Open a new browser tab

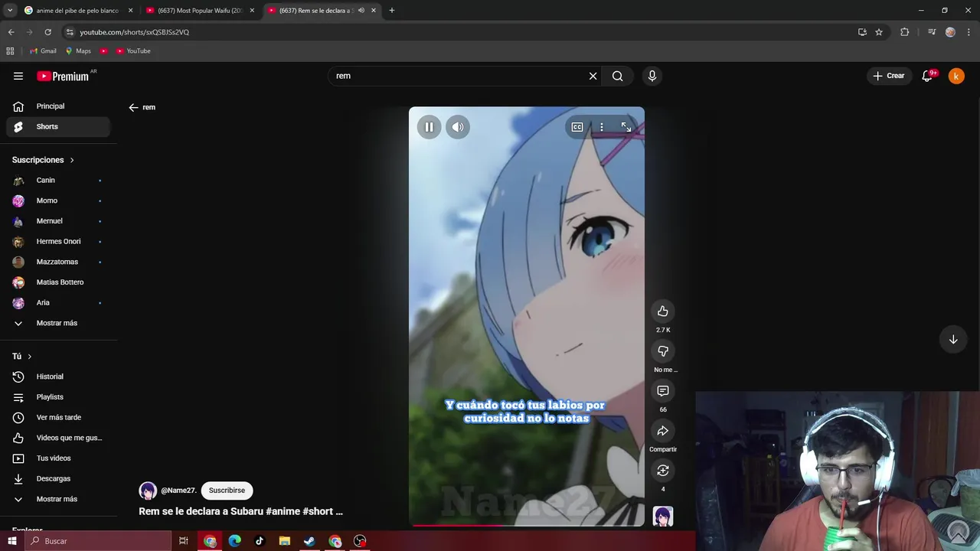tap(392, 11)
